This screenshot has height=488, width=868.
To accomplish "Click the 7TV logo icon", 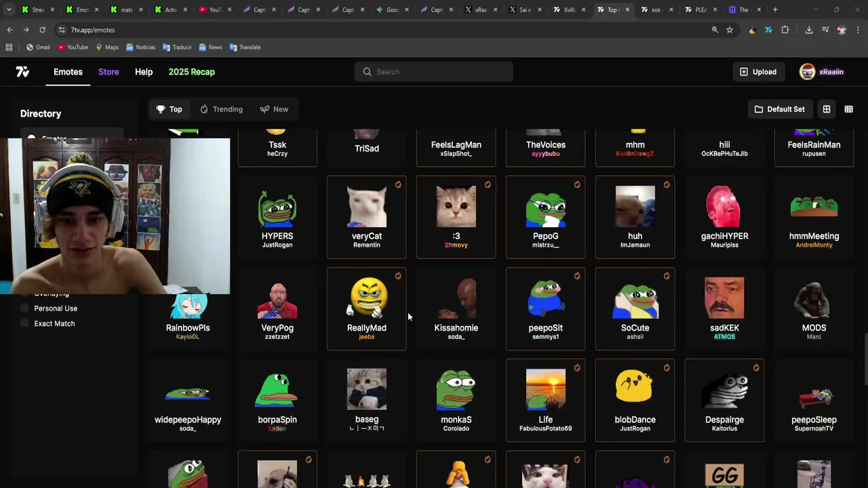I will 22,72.
